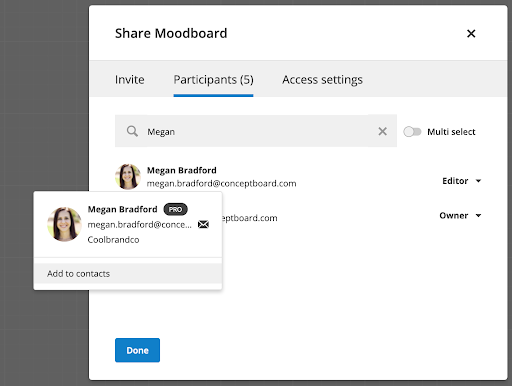Open the Owner role dropdown
This screenshot has width=512, height=386.
pos(460,216)
